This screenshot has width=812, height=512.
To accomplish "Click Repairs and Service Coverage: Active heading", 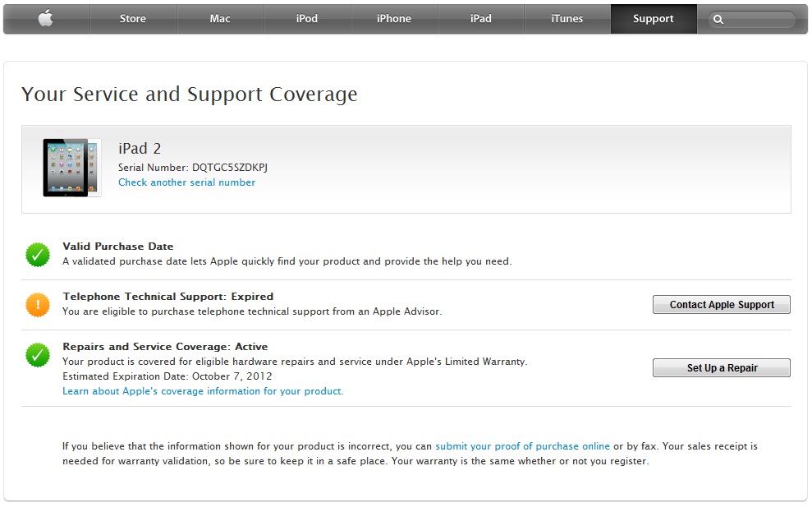I will [x=166, y=347].
